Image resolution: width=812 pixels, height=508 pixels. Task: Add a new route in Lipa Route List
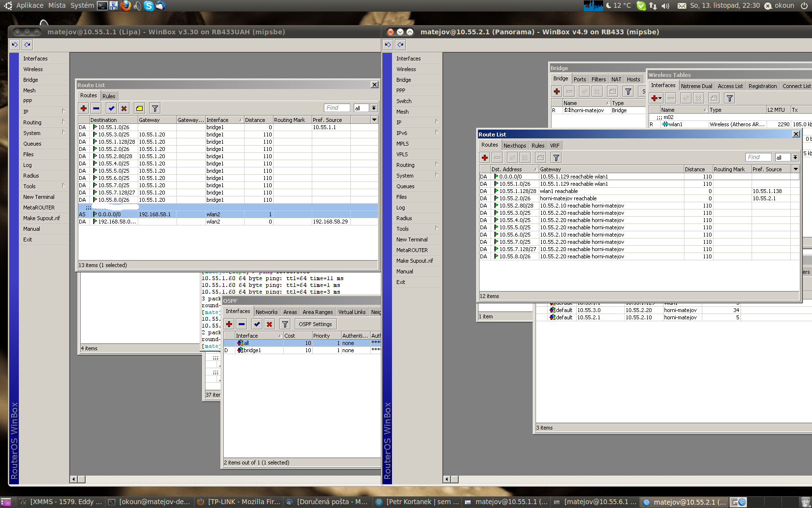click(84, 108)
